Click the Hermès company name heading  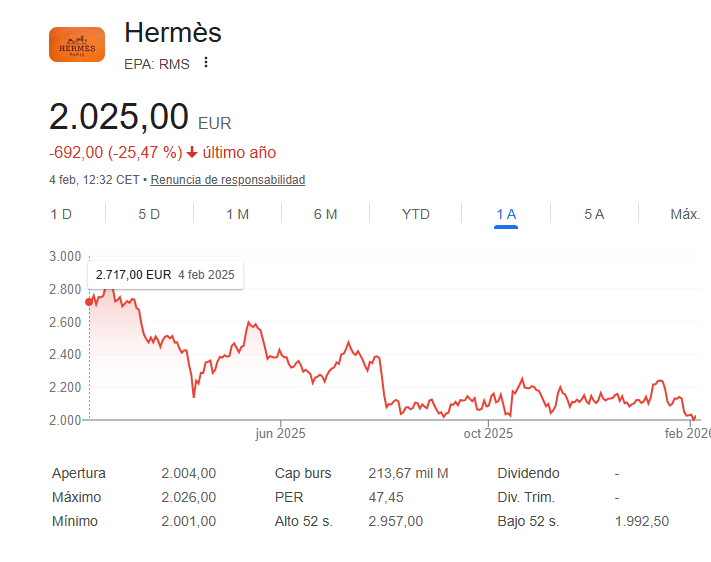173,33
